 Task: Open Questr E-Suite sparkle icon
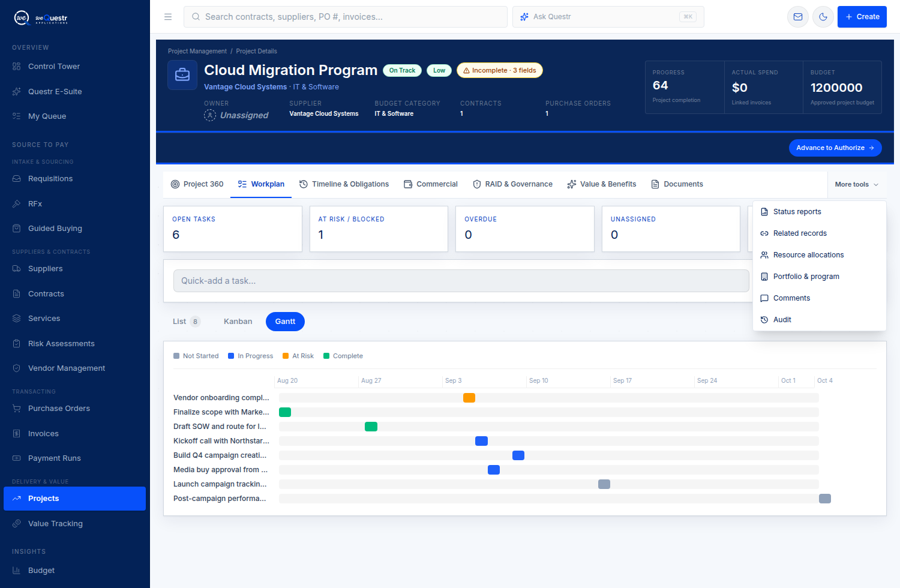point(16,92)
